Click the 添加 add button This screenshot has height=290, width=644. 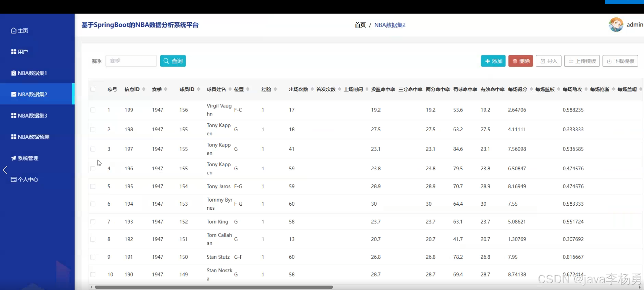point(493,61)
